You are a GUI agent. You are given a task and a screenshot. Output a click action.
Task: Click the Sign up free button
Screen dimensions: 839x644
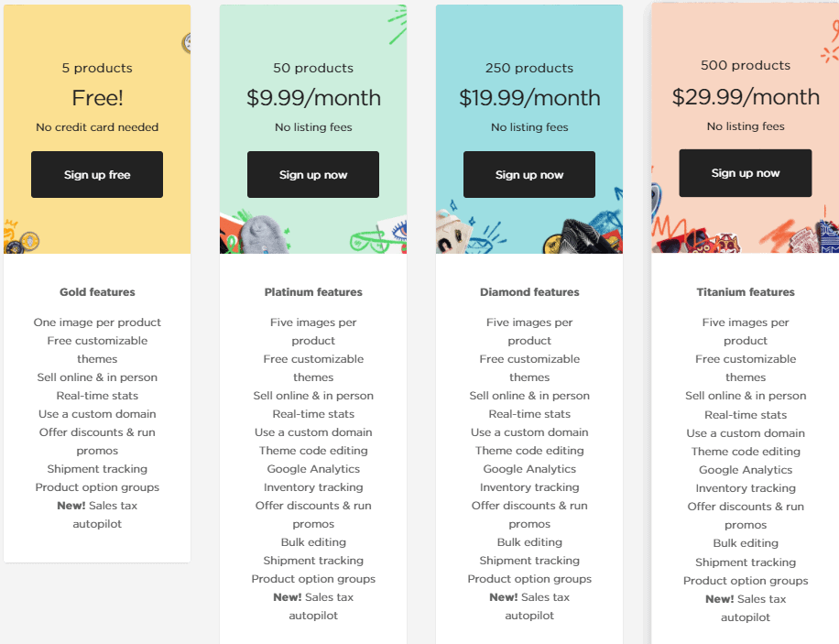point(97,174)
